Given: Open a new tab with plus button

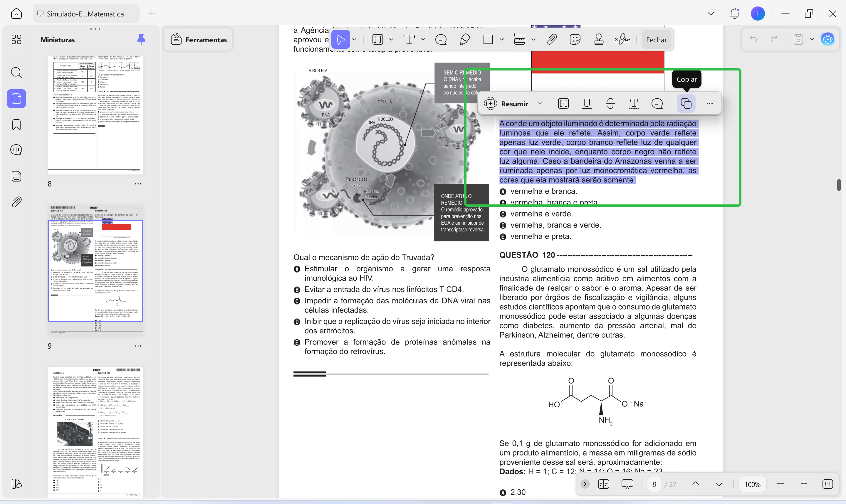Looking at the screenshot, I should (152, 14).
